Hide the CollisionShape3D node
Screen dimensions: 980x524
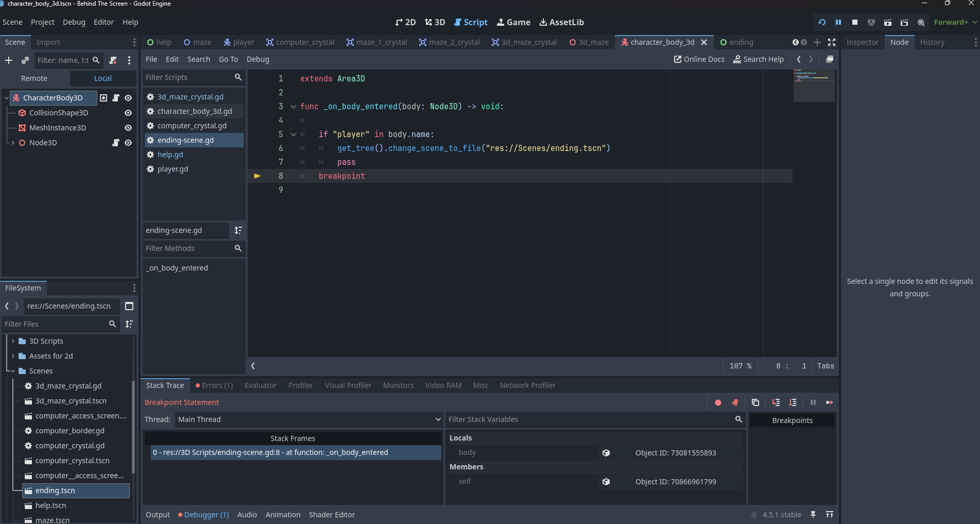[x=128, y=113]
